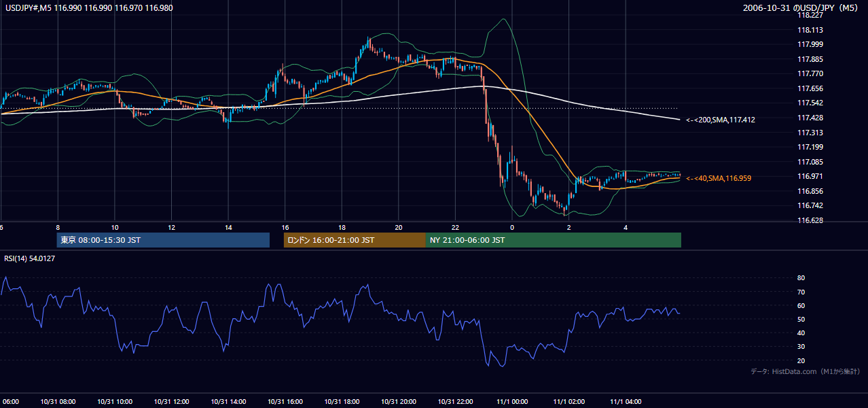The width and height of the screenshot is (868, 408).
Task: Click price axis value 117.199
Action: (x=810, y=147)
